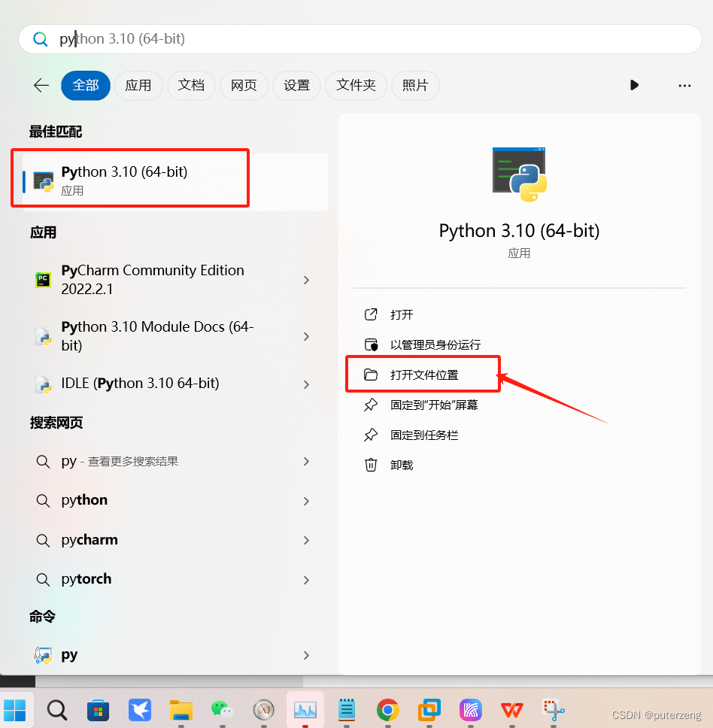Viewport: 713px width, 728px height.
Task: Switch to the 文档 filter tab
Action: (x=191, y=86)
